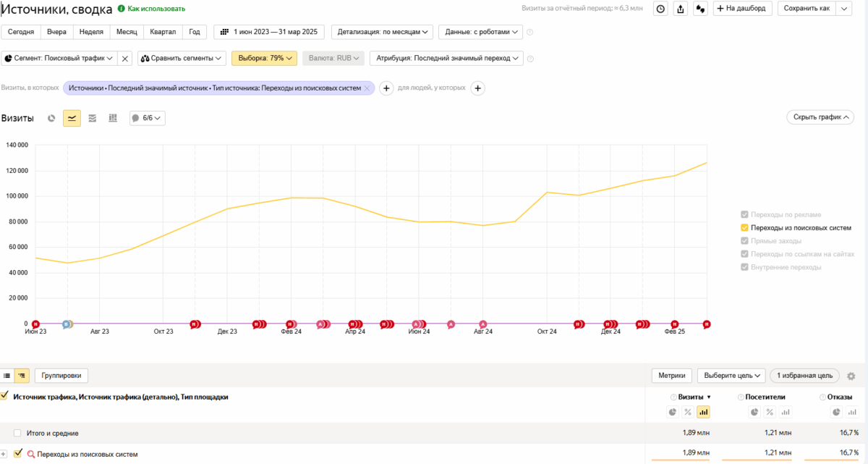Check the 'Итого и средние' checkbox

click(x=17, y=433)
